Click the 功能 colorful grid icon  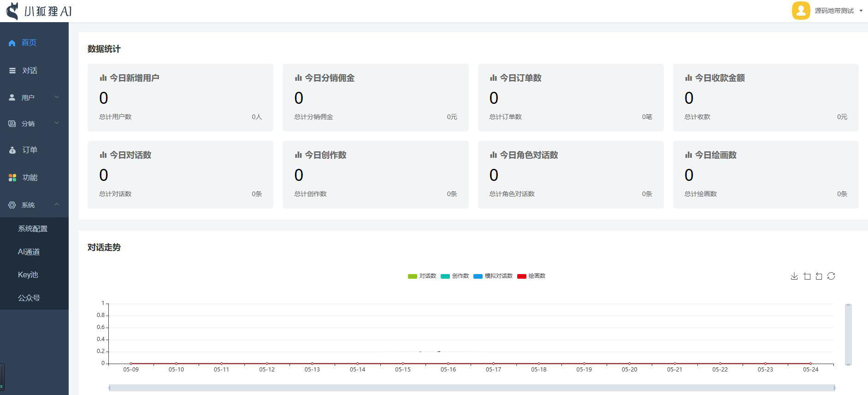tap(12, 178)
